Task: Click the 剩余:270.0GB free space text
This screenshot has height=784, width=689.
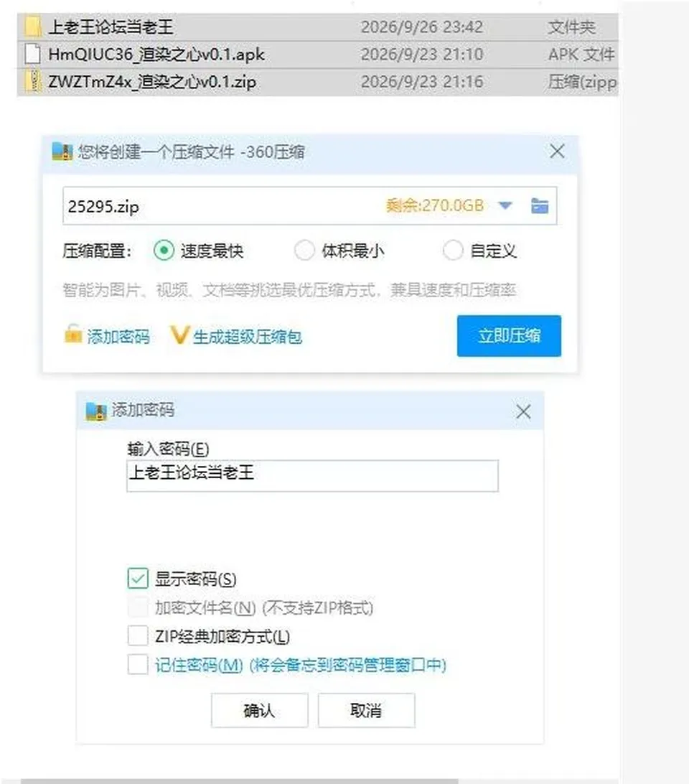Action: (x=434, y=205)
